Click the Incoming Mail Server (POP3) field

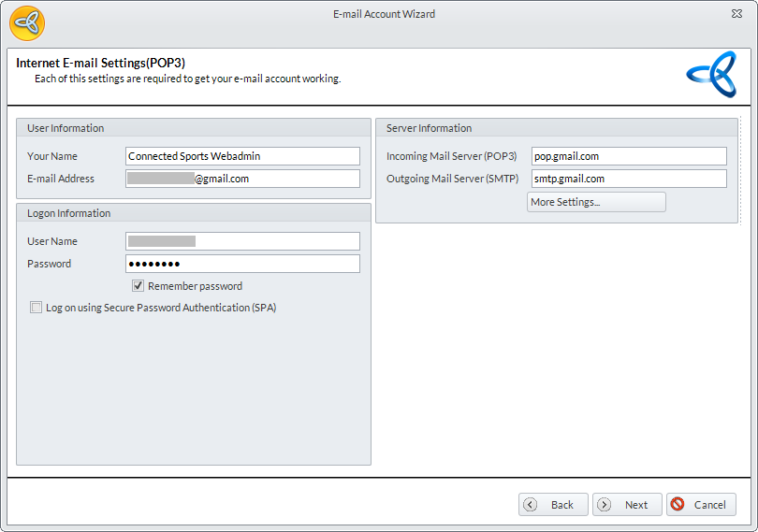[x=629, y=156]
